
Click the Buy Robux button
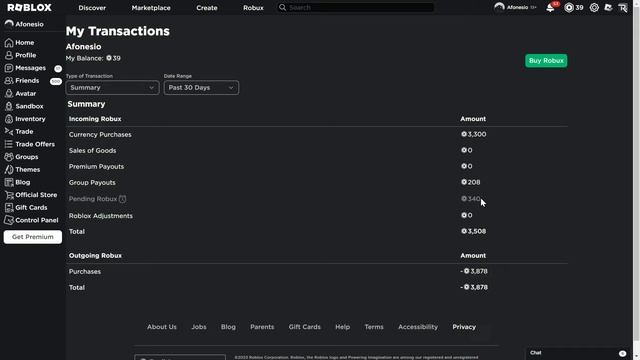click(x=546, y=60)
